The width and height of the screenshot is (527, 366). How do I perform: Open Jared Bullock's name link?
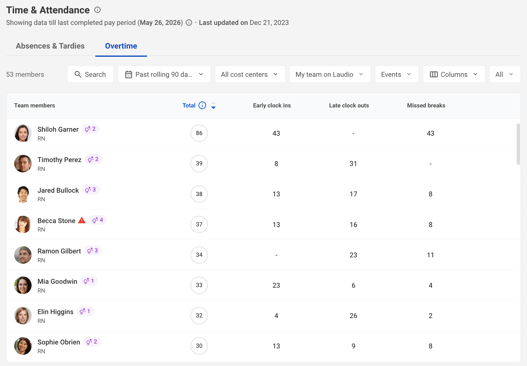click(58, 190)
